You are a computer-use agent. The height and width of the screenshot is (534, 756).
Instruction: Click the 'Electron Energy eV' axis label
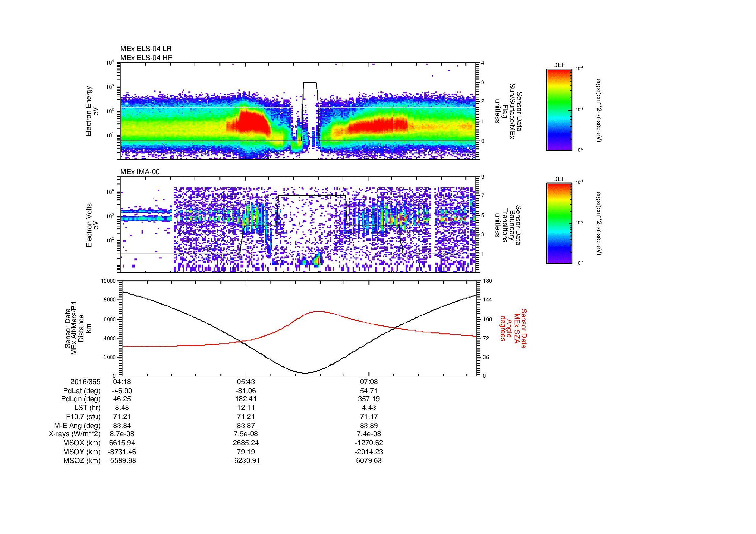point(92,111)
